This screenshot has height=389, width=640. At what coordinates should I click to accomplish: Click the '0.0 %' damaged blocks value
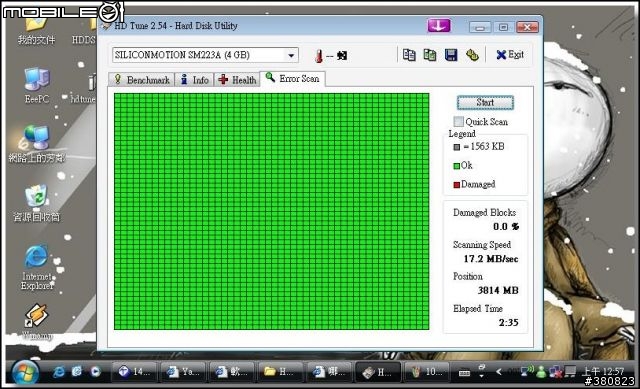(x=506, y=227)
